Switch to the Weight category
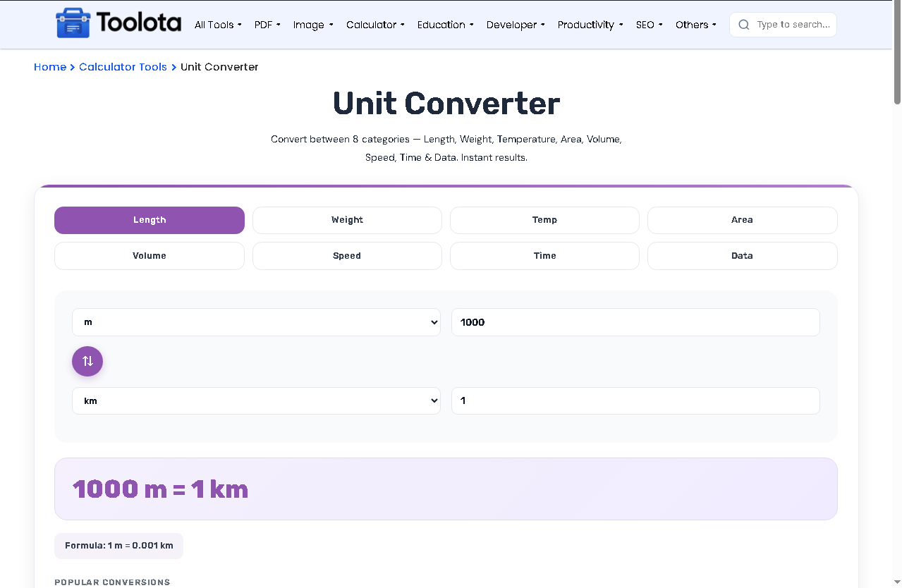 347,220
